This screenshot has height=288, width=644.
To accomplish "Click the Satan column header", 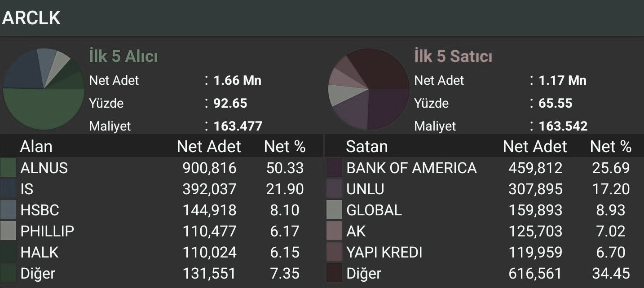I will click(367, 147).
